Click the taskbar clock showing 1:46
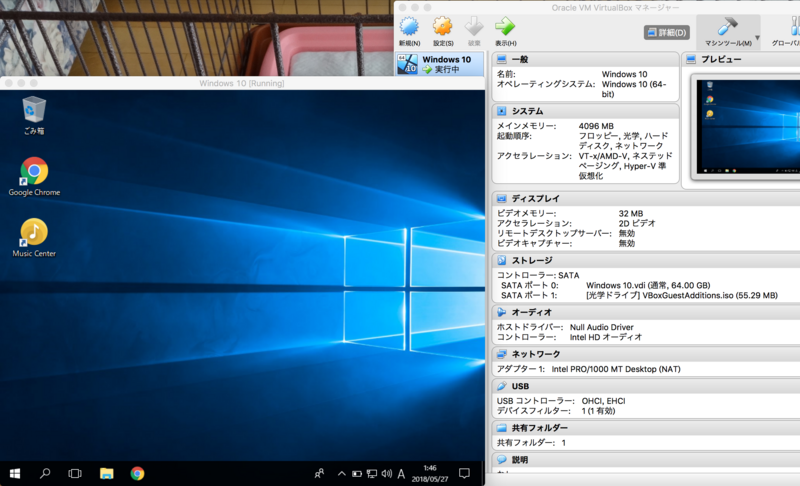 point(430,474)
